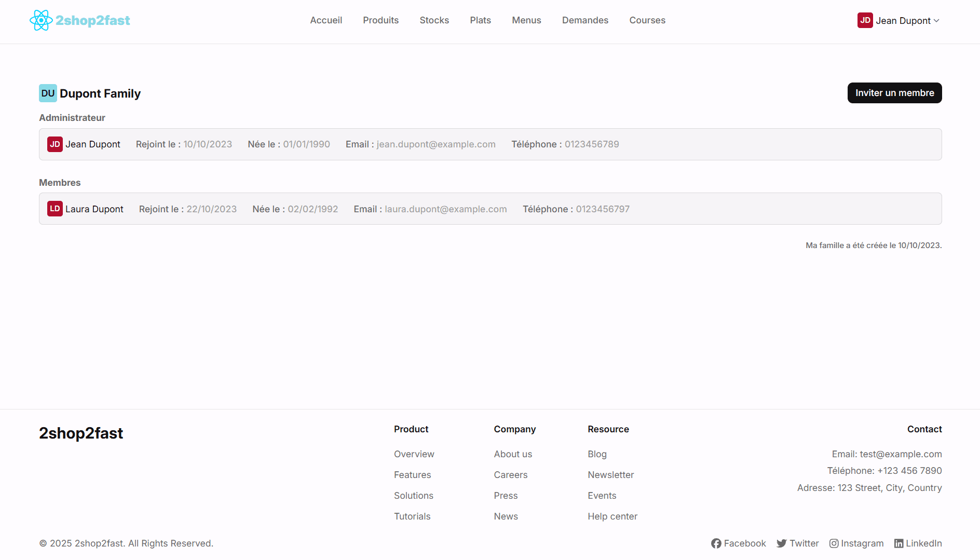Expand the Jean Dupont user menu chevron
The width and height of the screenshot is (980, 560).
click(x=936, y=21)
